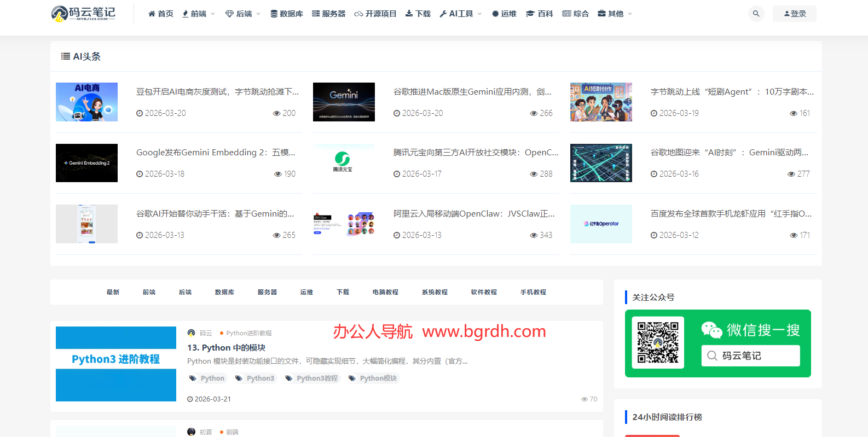868x437 pixels.
Task: Expand the 其他 dropdown menu
Action: pos(615,14)
